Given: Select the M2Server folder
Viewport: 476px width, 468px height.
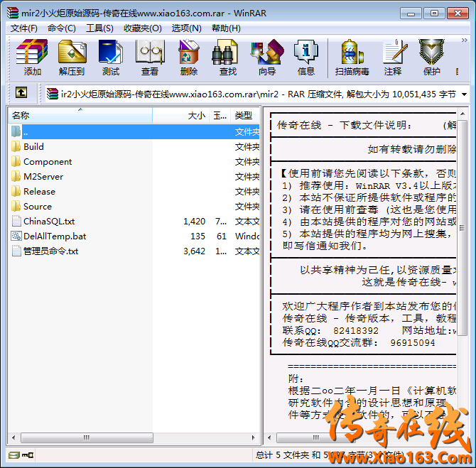Looking at the screenshot, I should tap(134, 176).
